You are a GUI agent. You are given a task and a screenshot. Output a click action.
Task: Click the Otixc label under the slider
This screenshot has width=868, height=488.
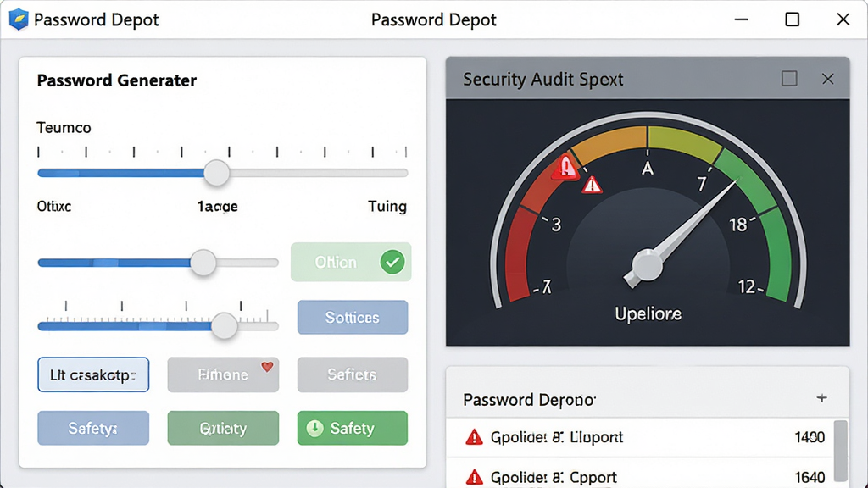point(54,207)
